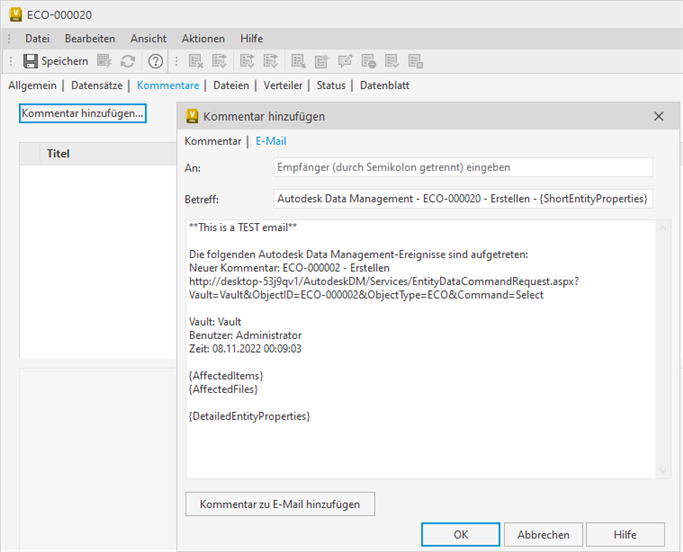
Task: Open the Datei menu
Action: click(37, 39)
